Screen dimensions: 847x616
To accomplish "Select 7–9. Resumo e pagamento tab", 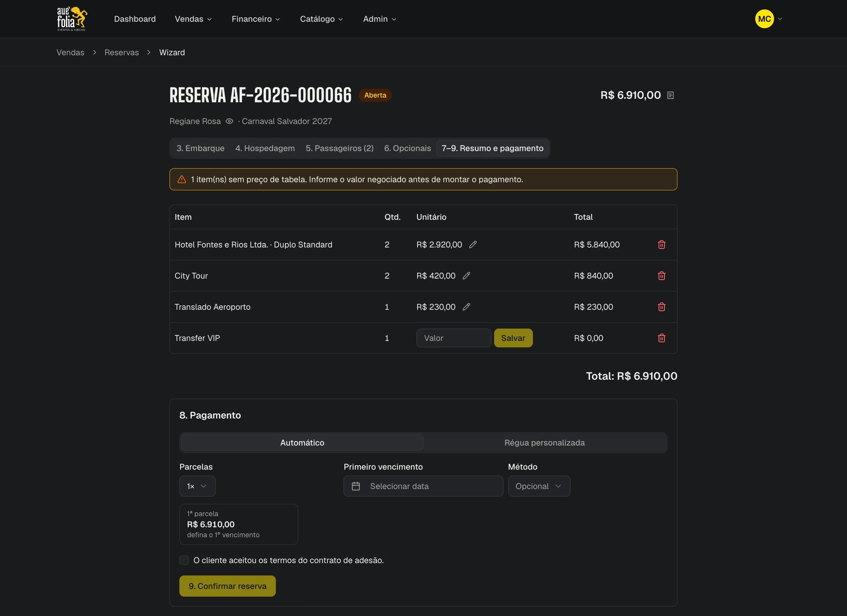I will tap(492, 148).
